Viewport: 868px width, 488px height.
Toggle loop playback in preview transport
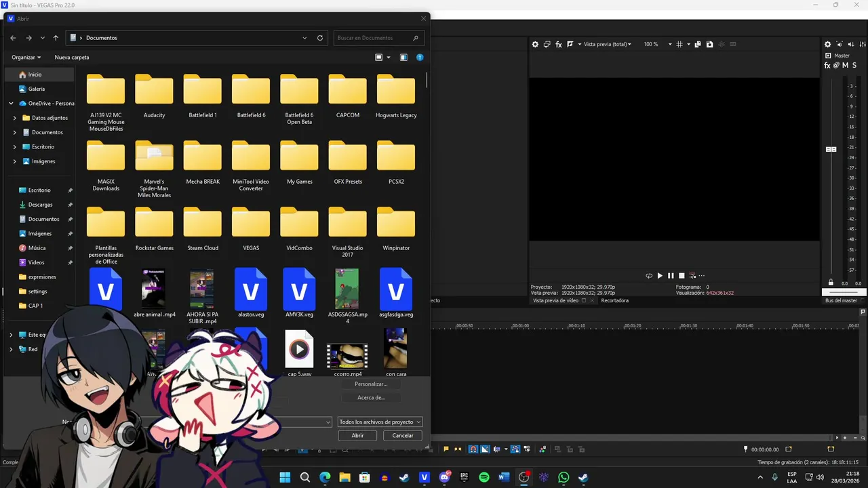point(649,276)
